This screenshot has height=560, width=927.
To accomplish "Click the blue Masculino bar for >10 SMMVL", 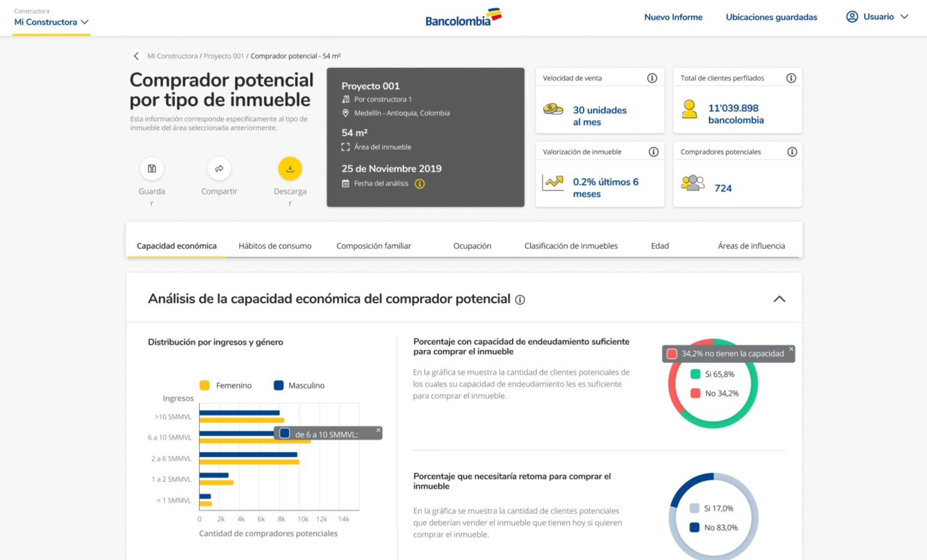I will coord(239,413).
